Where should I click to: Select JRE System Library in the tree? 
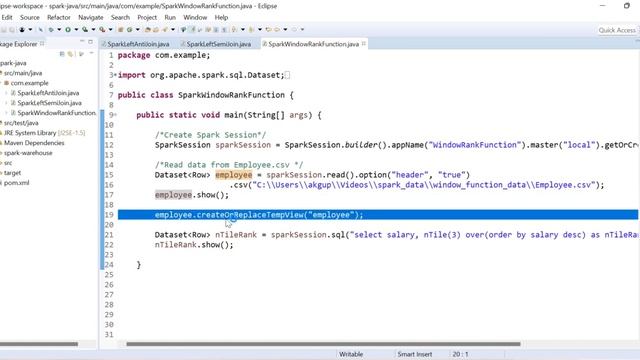pos(44,133)
